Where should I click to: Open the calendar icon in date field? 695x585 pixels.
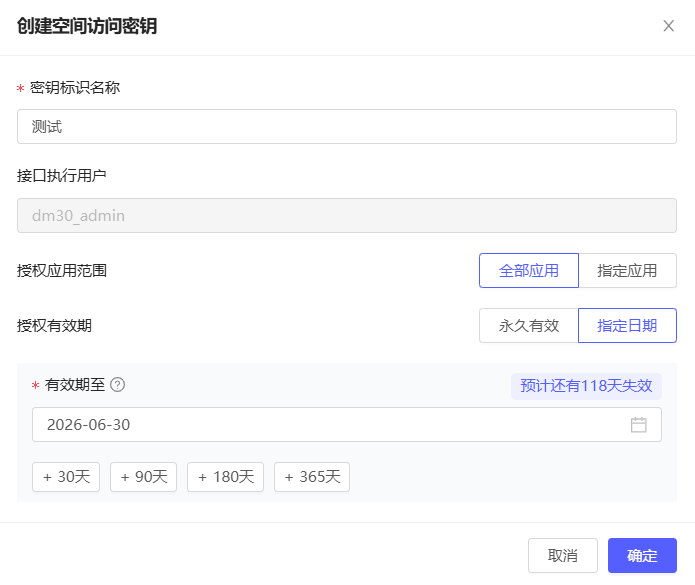click(x=639, y=425)
